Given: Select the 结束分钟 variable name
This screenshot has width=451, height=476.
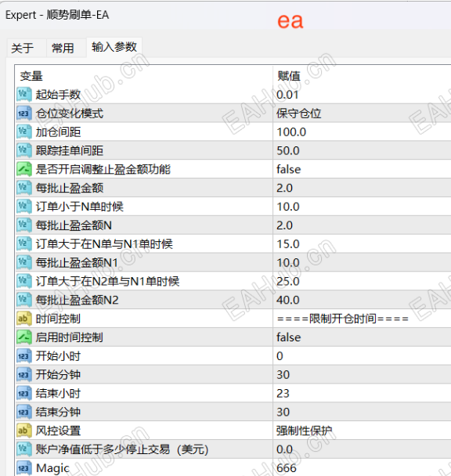Looking at the screenshot, I should click(58, 413).
